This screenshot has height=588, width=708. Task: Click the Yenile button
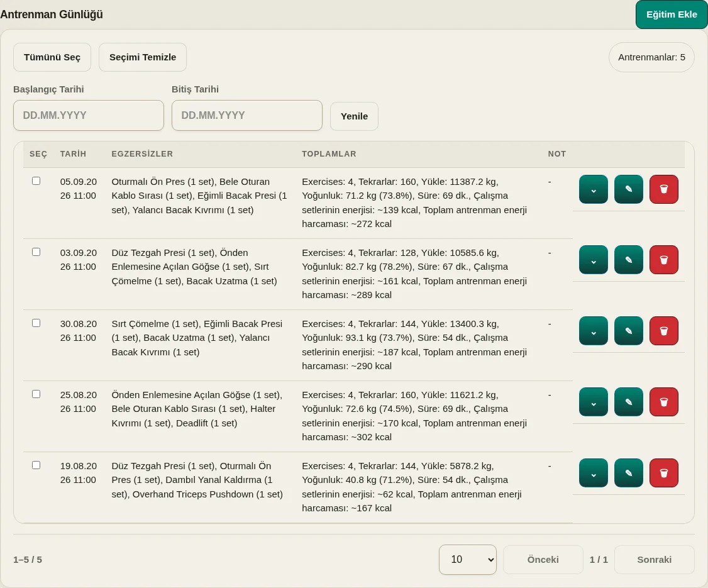tap(354, 116)
